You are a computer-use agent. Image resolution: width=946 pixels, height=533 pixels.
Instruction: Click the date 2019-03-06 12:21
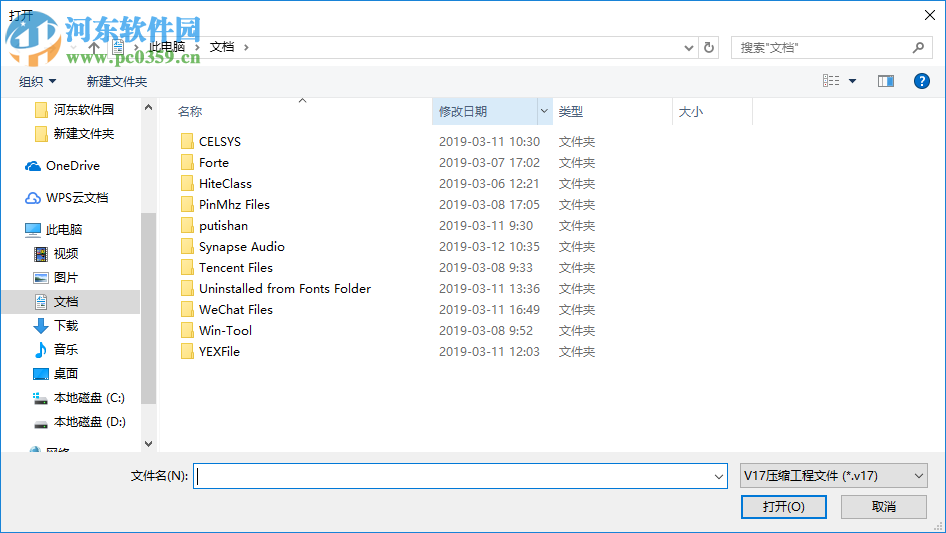click(x=489, y=184)
